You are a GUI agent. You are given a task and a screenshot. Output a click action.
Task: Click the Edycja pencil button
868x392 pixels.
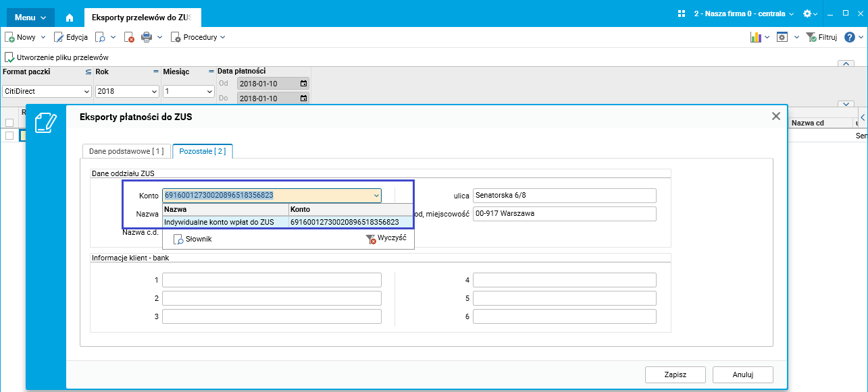coord(71,37)
